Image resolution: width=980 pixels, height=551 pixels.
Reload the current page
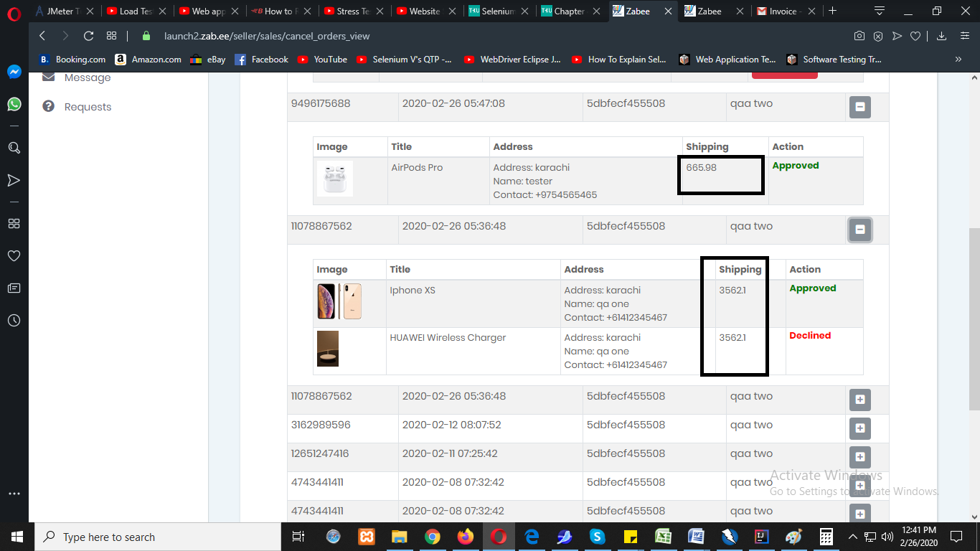88,36
